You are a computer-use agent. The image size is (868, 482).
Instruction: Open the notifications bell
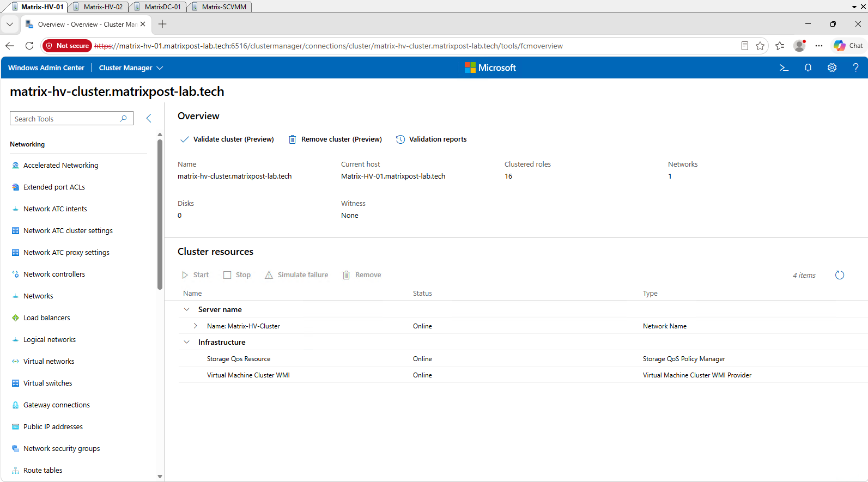pyautogui.click(x=808, y=68)
